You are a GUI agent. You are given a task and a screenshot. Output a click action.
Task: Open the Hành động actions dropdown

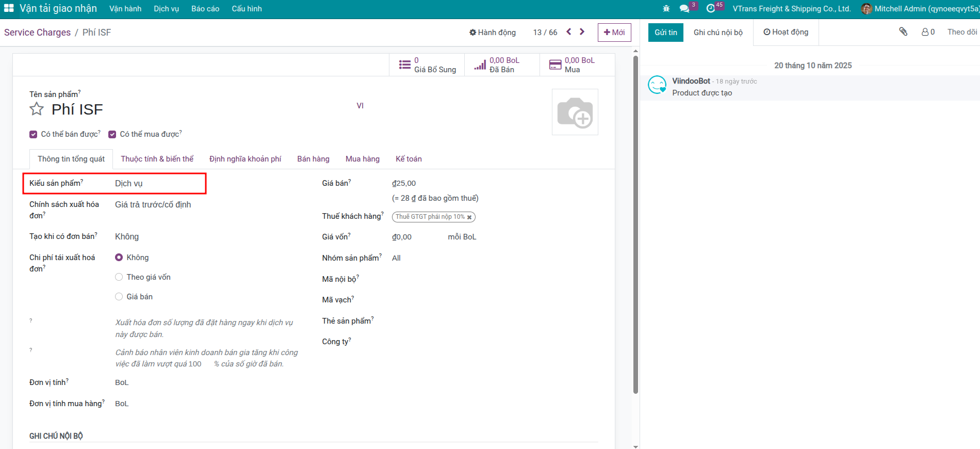[493, 33]
